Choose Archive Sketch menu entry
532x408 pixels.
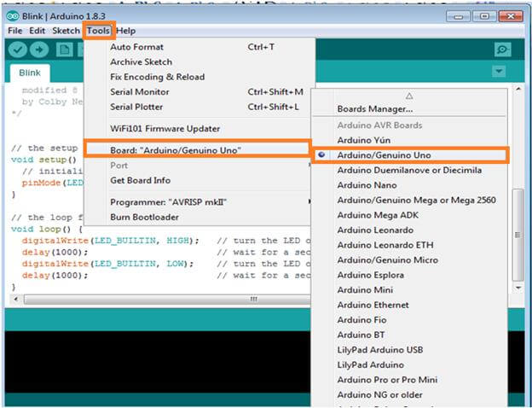pyautogui.click(x=198, y=61)
